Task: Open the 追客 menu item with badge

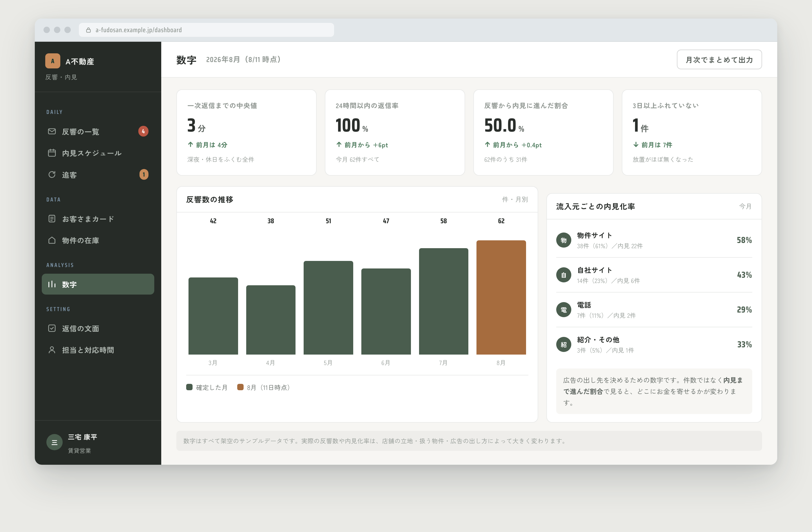Action: pyautogui.click(x=98, y=175)
